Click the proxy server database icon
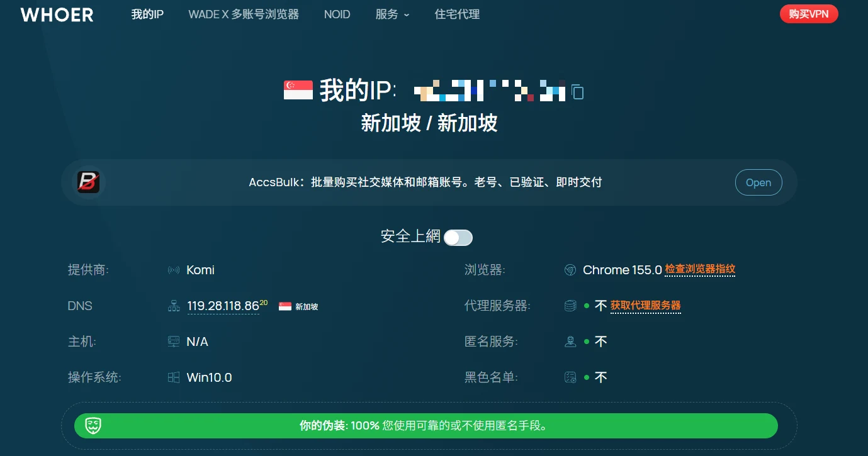The height and width of the screenshot is (456, 868). click(x=570, y=306)
